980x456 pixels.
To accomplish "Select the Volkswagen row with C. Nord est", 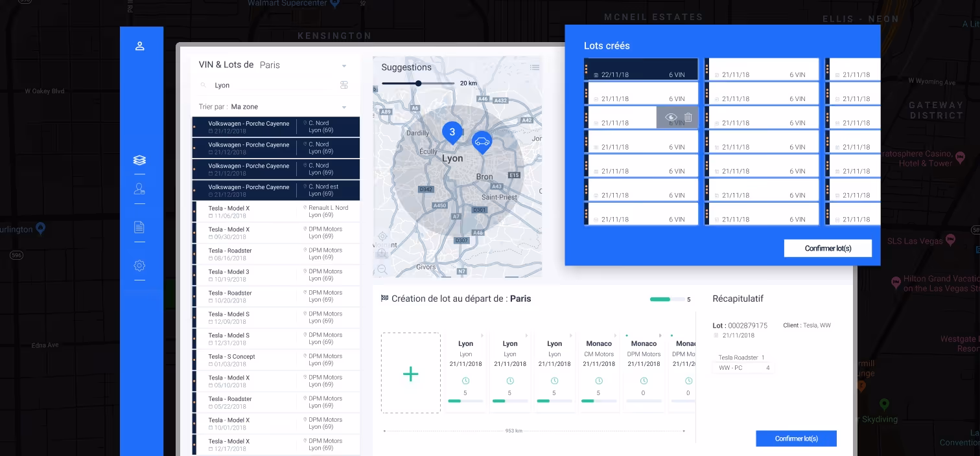I will (x=276, y=190).
